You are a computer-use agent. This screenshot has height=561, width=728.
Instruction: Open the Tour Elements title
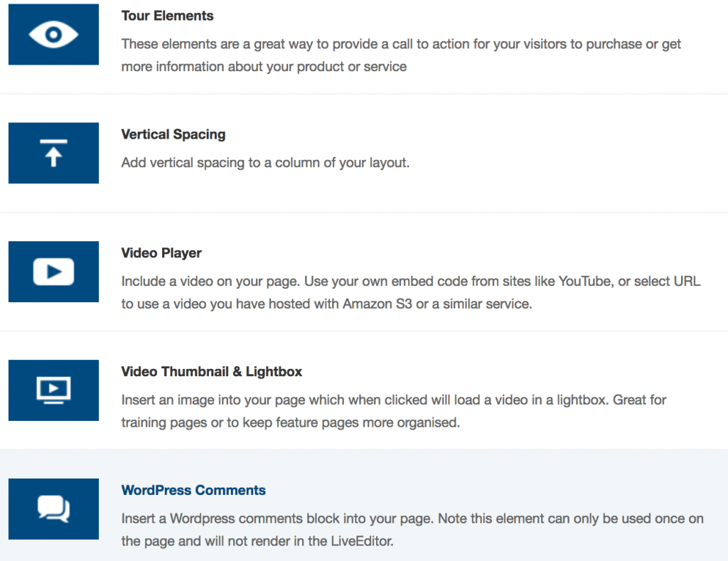pos(167,16)
